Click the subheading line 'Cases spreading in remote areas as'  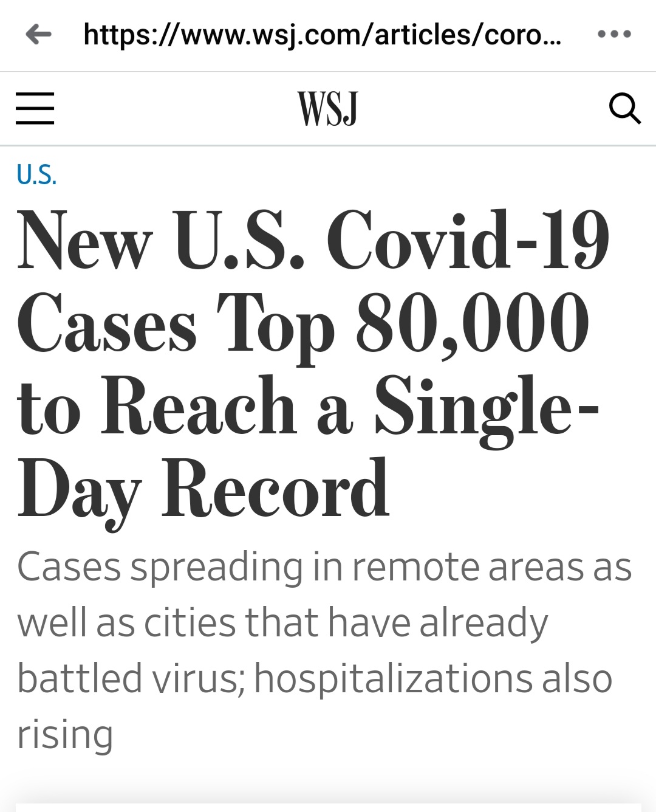tap(324, 568)
